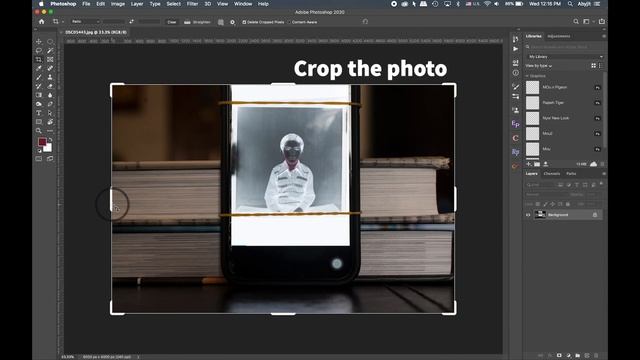
Task: Reset default foreground and background colors
Action: [x=40, y=151]
